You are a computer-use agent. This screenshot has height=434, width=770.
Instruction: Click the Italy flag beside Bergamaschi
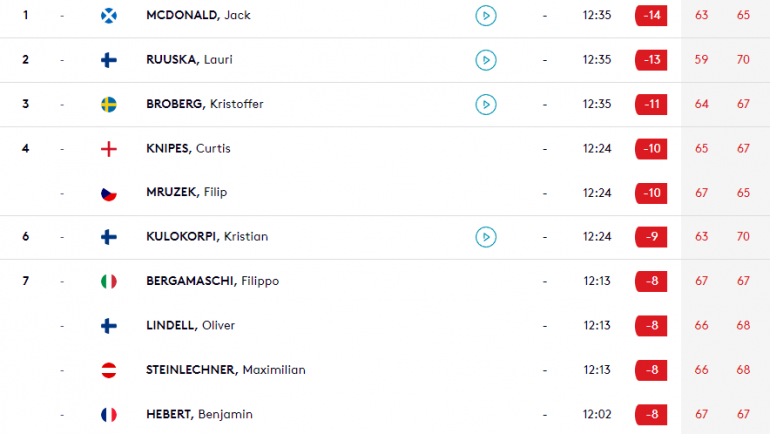[109, 281]
